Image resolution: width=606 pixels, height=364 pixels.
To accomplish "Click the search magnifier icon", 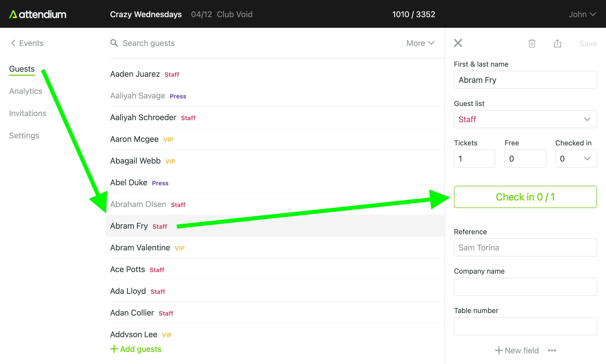I will click(x=114, y=43).
